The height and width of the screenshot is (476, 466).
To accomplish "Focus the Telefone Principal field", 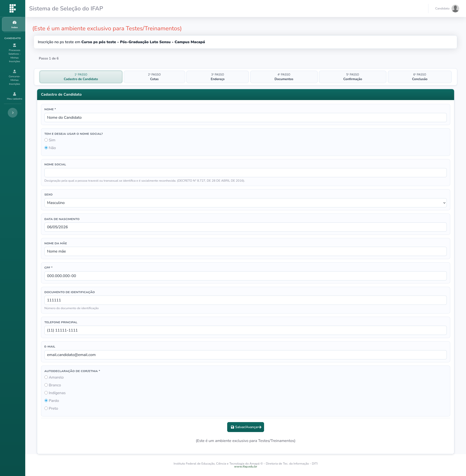I will pyautogui.click(x=245, y=330).
